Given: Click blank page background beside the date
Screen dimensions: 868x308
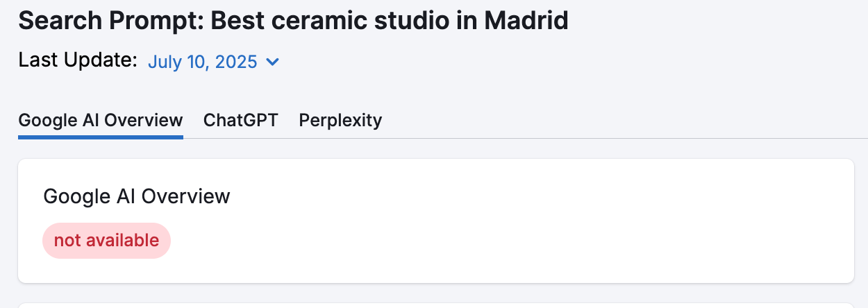Looking at the screenshot, I should [556, 62].
